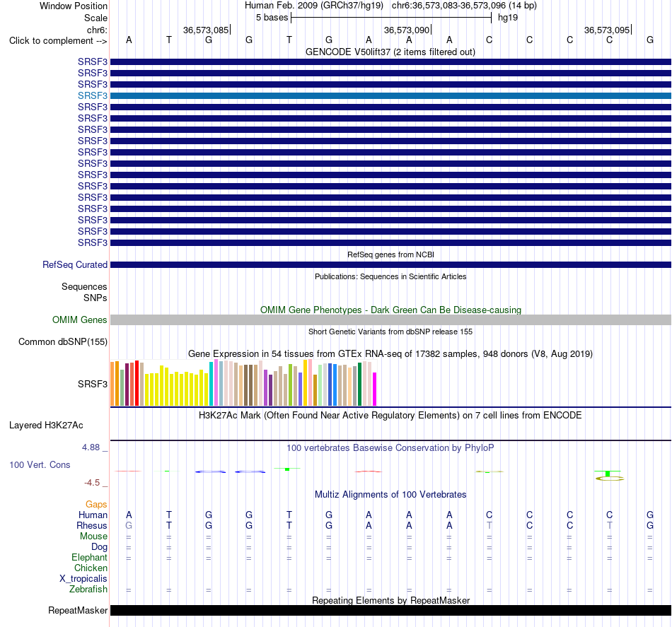Click the Dog species label

99,546
